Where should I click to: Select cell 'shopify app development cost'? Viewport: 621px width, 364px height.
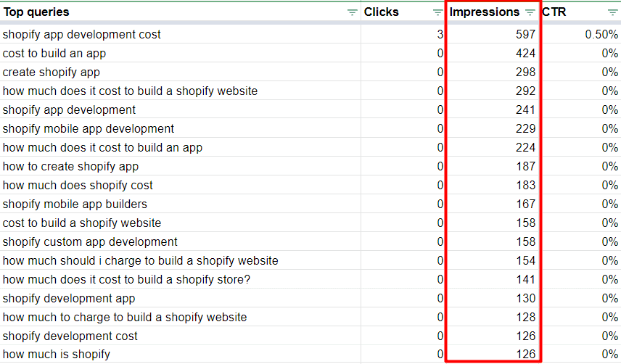click(x=82, y=35)
